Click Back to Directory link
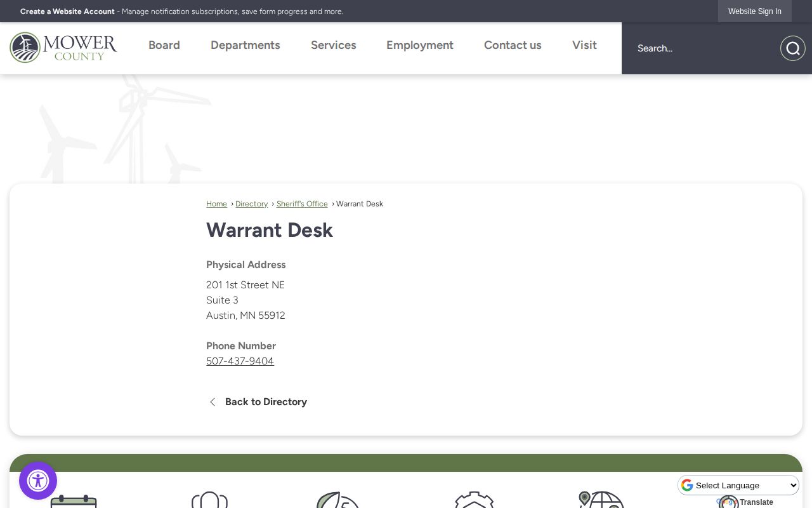This screenshot has width=812, height=508. pos(266,402)
